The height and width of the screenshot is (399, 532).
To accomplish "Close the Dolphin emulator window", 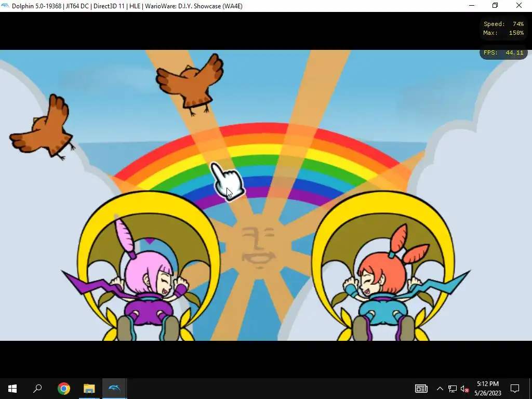I will click(x=519, y=5).
